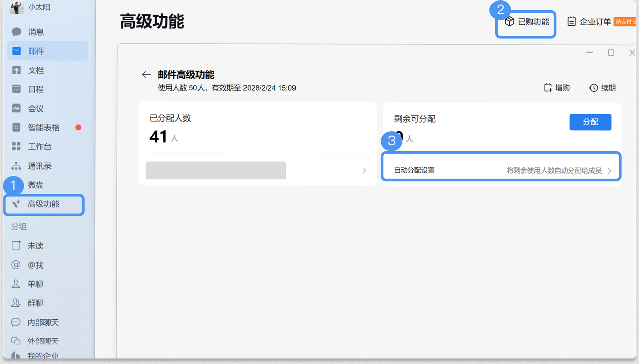Expand the 已分配人数 member list
The image size is (639, 364).
(364, 171)
